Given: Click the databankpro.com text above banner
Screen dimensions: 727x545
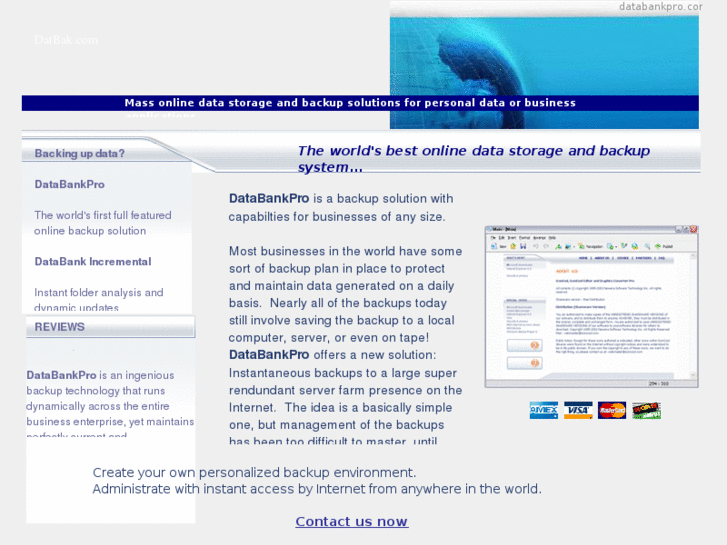Looking at the screenshot, I should tap(661, 6).
